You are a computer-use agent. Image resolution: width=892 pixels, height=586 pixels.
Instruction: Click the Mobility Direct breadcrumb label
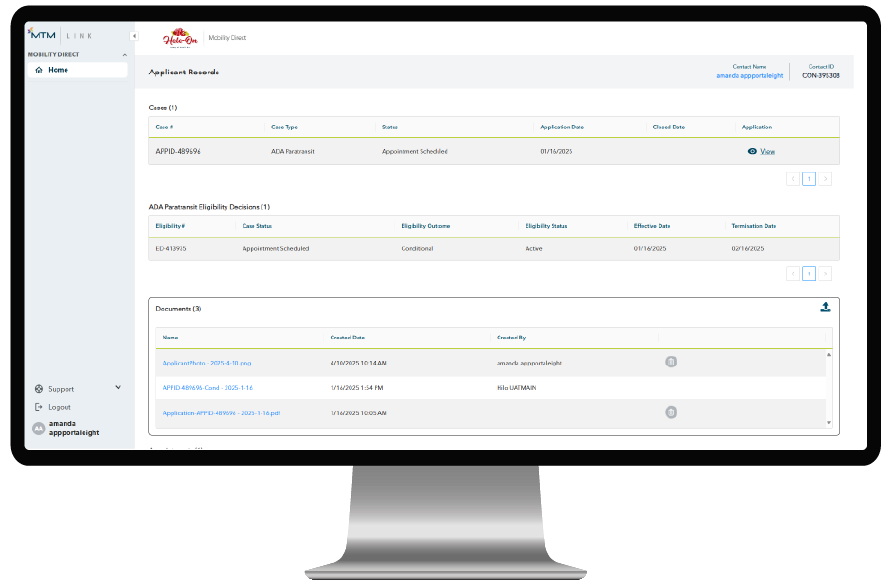(x=225, y=36)
